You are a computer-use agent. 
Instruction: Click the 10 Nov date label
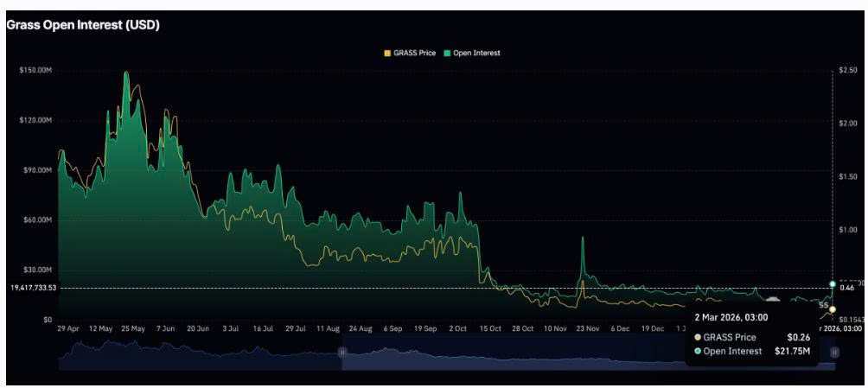click(x=555, y=328)
